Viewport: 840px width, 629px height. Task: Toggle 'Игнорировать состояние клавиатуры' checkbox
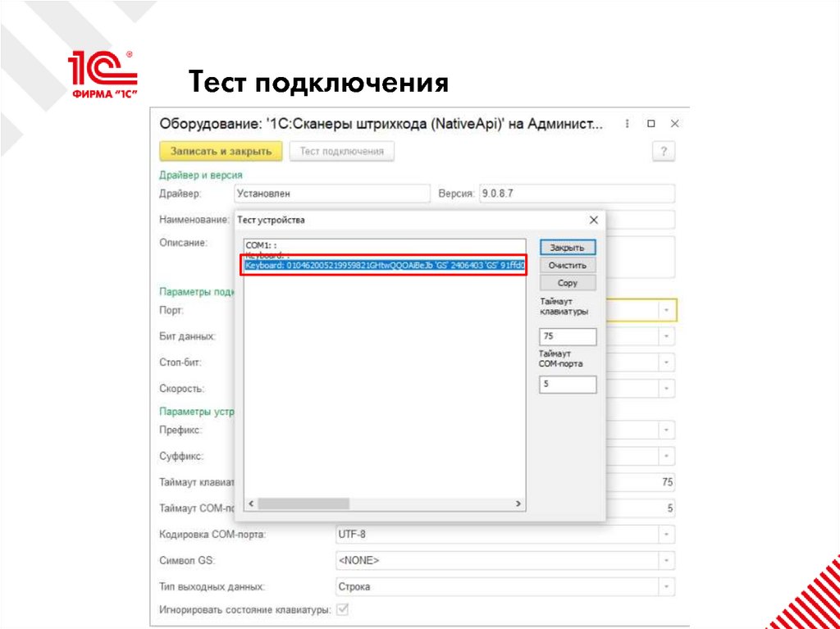tap(341, 609)
